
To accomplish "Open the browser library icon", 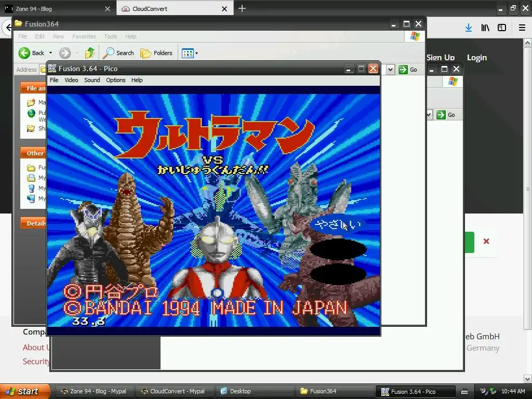I will [x=485, y=28].
